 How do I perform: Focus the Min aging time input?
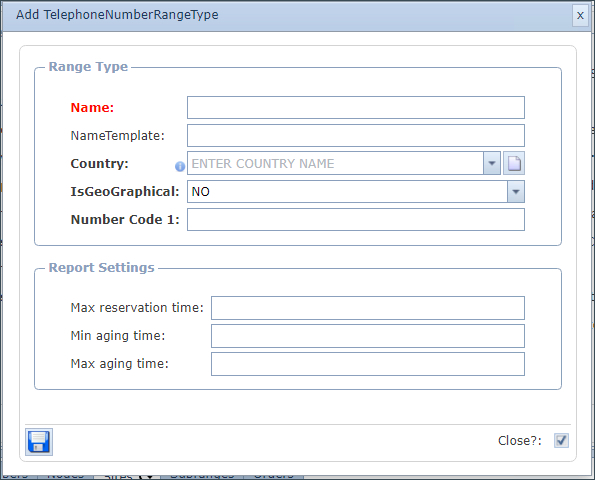(x=368, y=336)
